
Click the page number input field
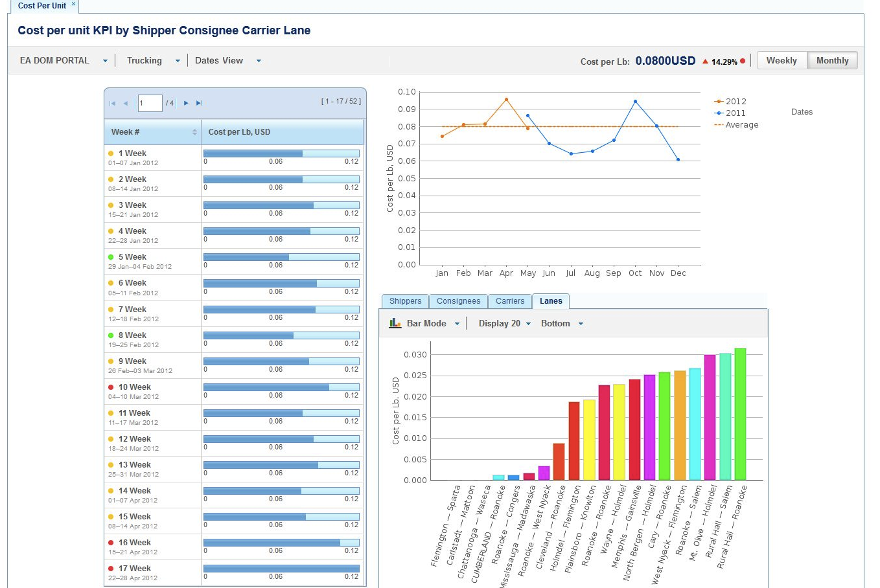[150, 103]
